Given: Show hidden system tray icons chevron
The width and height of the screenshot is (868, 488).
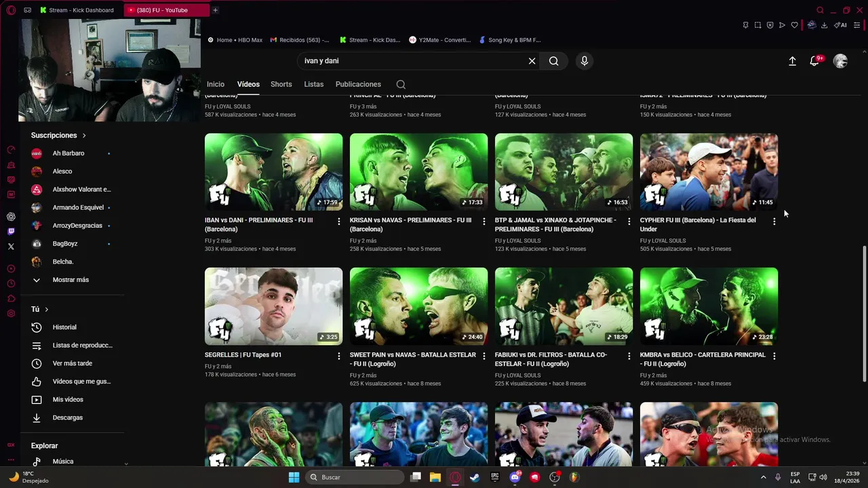Looking at the screenshot, I should click(764, 477).
